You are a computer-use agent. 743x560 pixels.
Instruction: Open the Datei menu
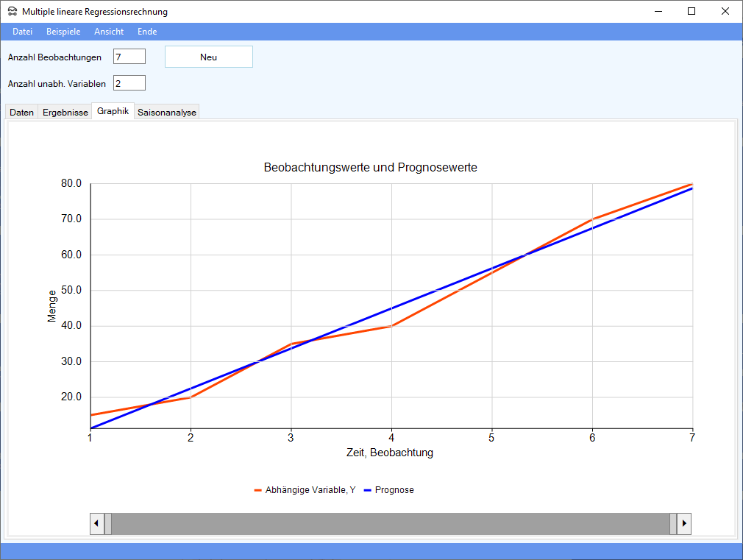[23, 32]
